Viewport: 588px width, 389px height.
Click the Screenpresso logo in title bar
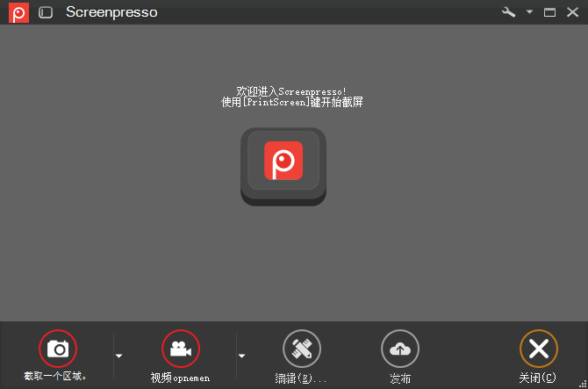[x=18, y=12]
